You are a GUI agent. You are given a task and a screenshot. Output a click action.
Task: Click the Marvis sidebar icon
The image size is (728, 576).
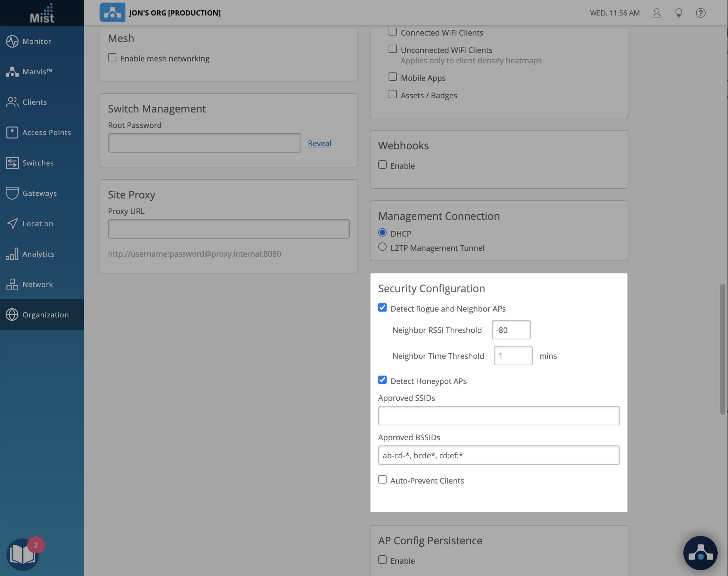click(x=12, y=72)
